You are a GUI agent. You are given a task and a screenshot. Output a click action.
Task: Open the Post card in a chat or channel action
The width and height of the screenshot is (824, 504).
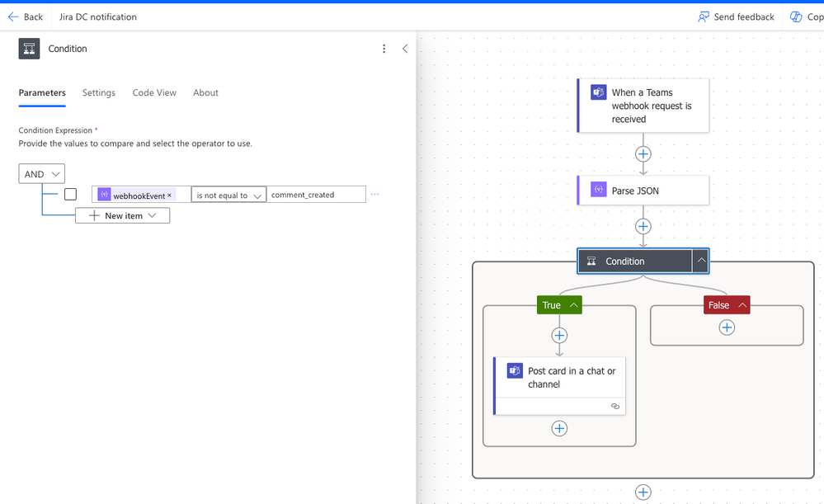pos(560,386)
